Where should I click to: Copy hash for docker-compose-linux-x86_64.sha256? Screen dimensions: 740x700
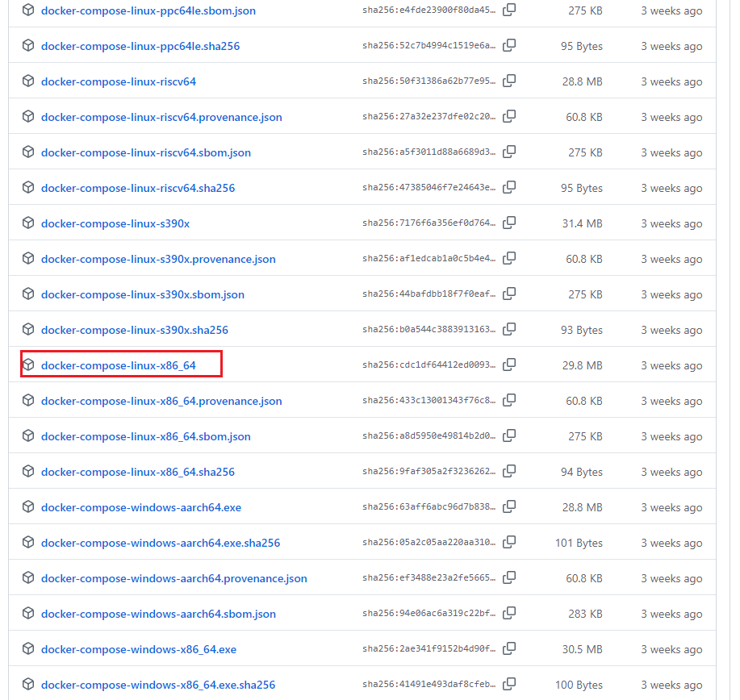click(509, 471)
